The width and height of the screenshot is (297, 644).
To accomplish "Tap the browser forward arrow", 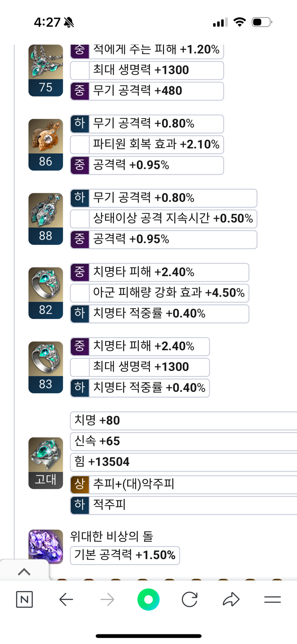I will (107, 599).
